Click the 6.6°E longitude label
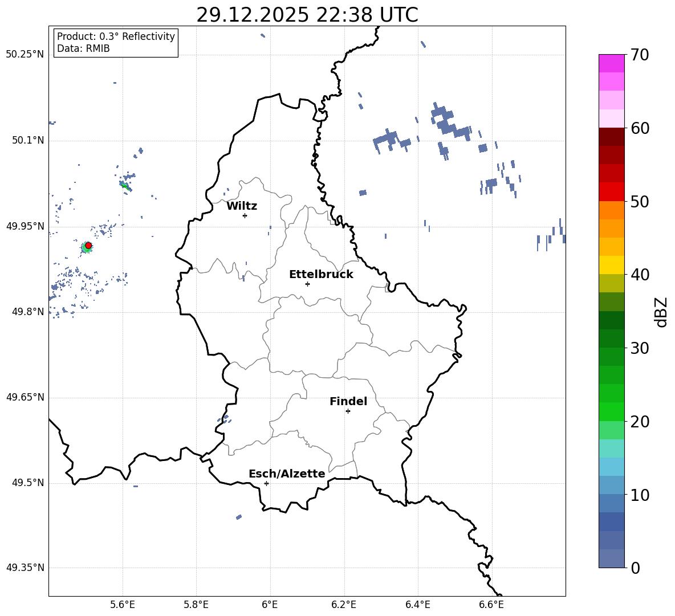Screen dimensions: 675x616 click(x=491, y=605)
